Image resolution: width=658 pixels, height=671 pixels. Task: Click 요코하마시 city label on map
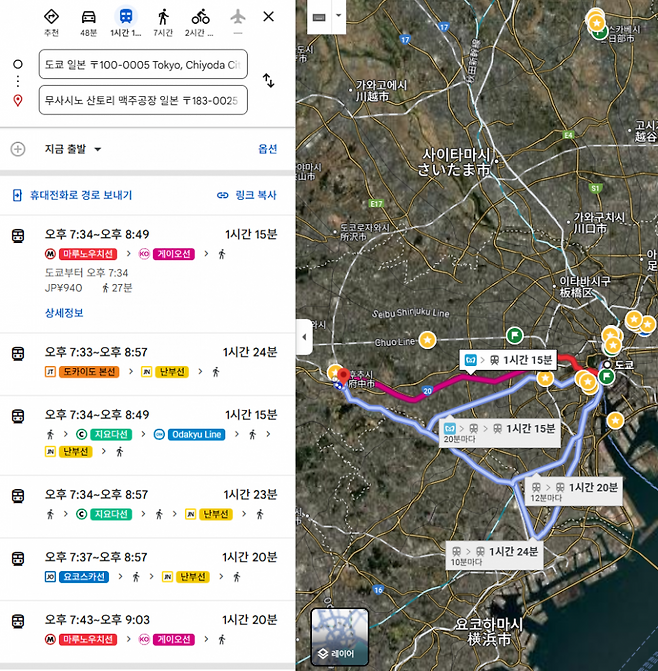[x=489, y=631]
